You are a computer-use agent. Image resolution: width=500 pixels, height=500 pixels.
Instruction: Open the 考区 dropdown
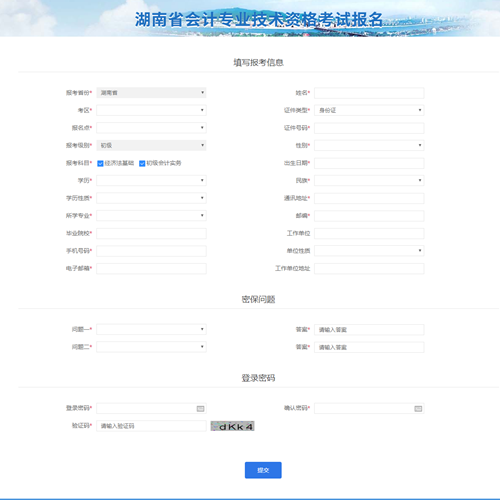point(151,110)
